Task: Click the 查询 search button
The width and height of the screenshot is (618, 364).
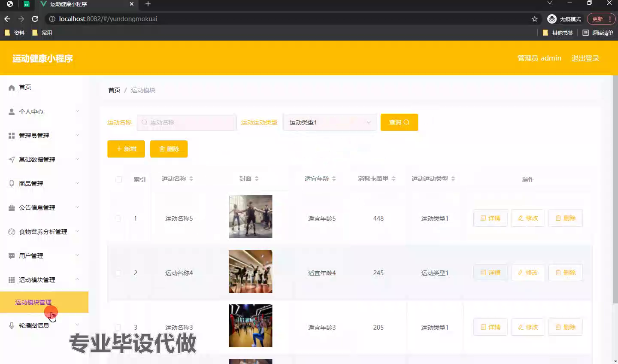Action: (x=399, y=122)
